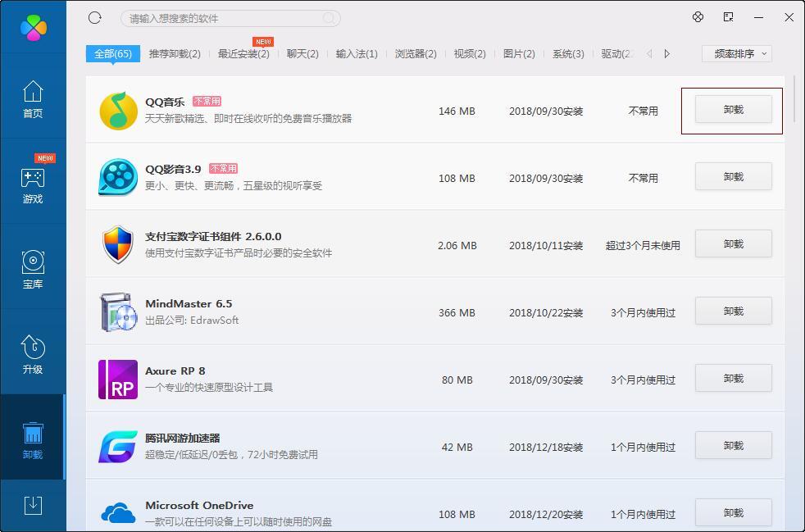
Task: Click the right arrow to show more categories
Action: (x=666, y=52)
